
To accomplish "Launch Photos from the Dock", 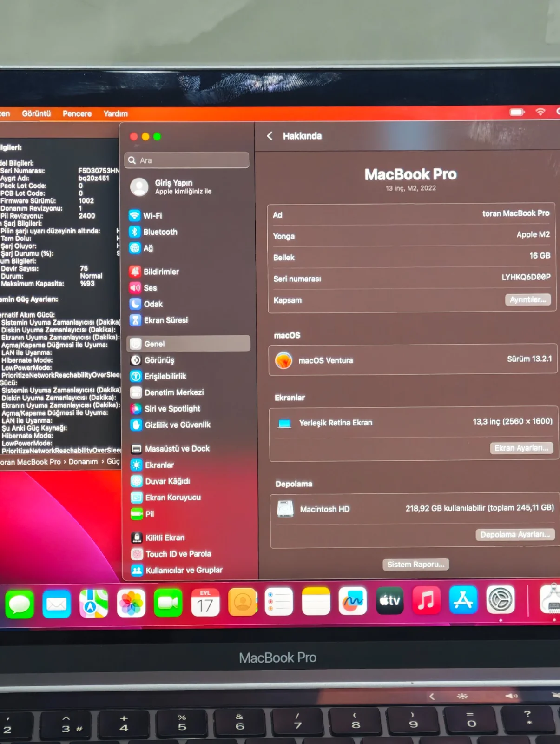I will pos(131,603).
